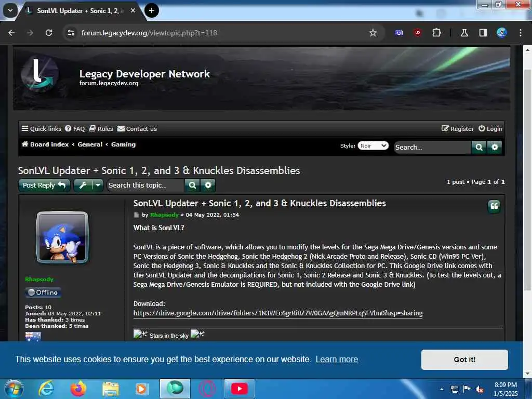The width and height of the screenshot is (532, 399).
Task: Click the page vertical scrollbar
Action: pos(527,180)
